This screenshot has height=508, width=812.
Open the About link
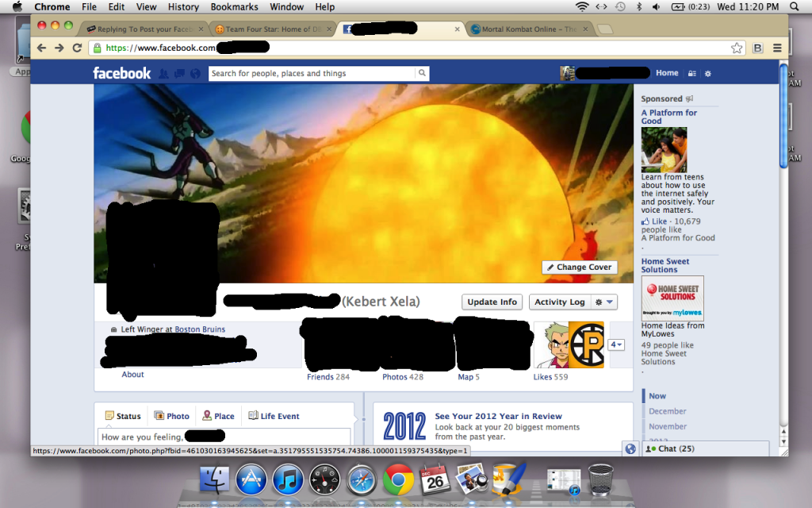(132, 375)
